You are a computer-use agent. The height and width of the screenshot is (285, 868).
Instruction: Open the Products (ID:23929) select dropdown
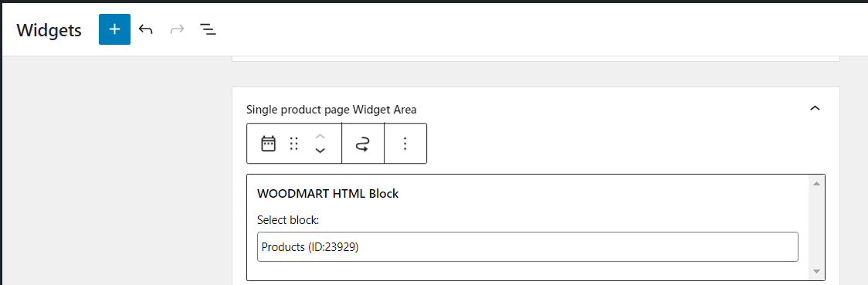tap(527, 247)
